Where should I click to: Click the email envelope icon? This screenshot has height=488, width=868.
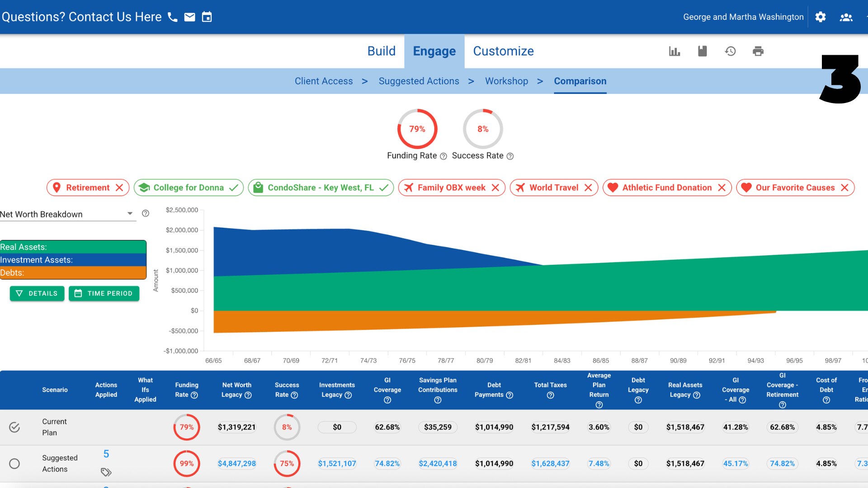pos(190,17)
